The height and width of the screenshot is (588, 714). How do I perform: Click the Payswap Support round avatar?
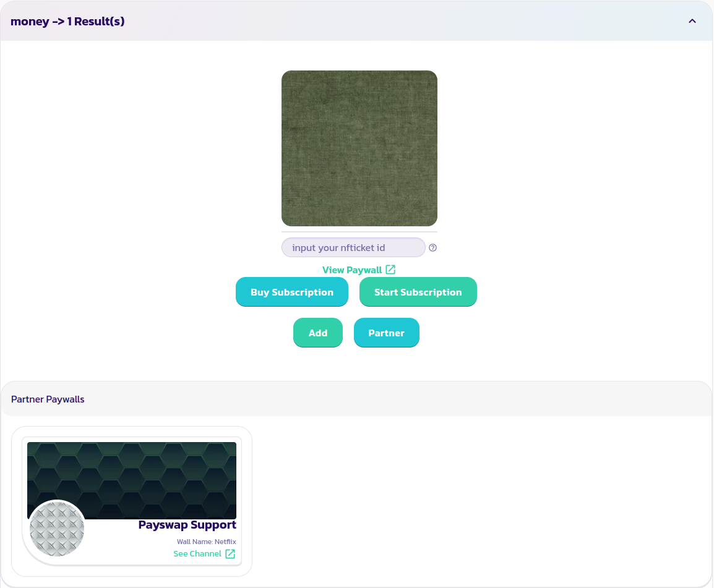coord(57,529)
